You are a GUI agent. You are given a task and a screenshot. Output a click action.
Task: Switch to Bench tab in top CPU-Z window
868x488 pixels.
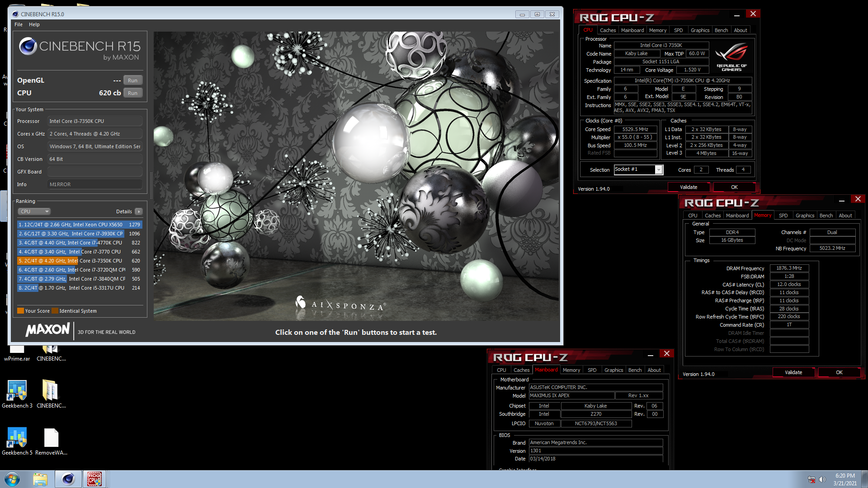tap(721, 30)
